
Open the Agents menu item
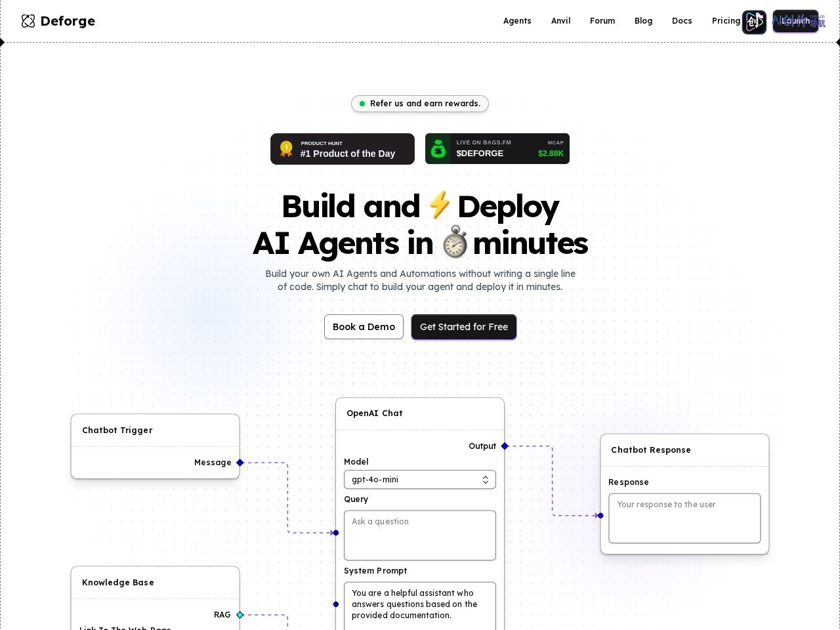[x=517, y=21]
